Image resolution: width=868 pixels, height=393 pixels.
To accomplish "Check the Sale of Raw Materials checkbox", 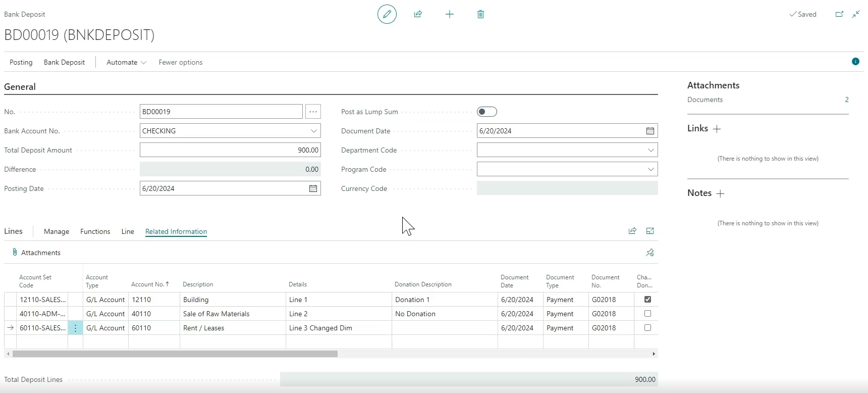I will coord(647,314).
